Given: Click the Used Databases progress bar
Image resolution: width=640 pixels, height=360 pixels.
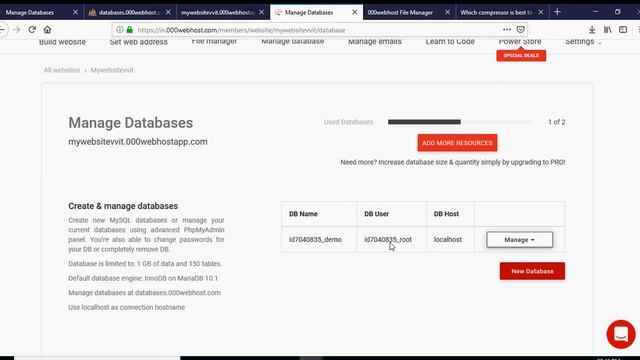Looking at the screenshot, I should (460, 122).
